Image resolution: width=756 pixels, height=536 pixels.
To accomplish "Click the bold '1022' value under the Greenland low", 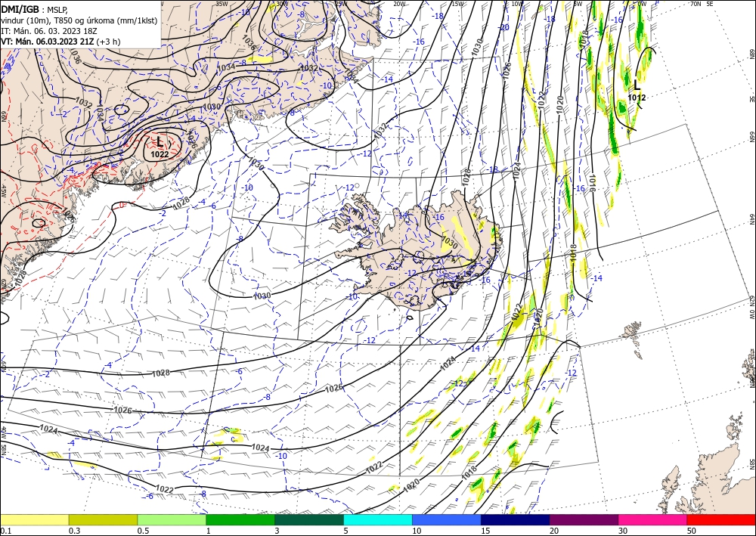I will coord(160,154).
